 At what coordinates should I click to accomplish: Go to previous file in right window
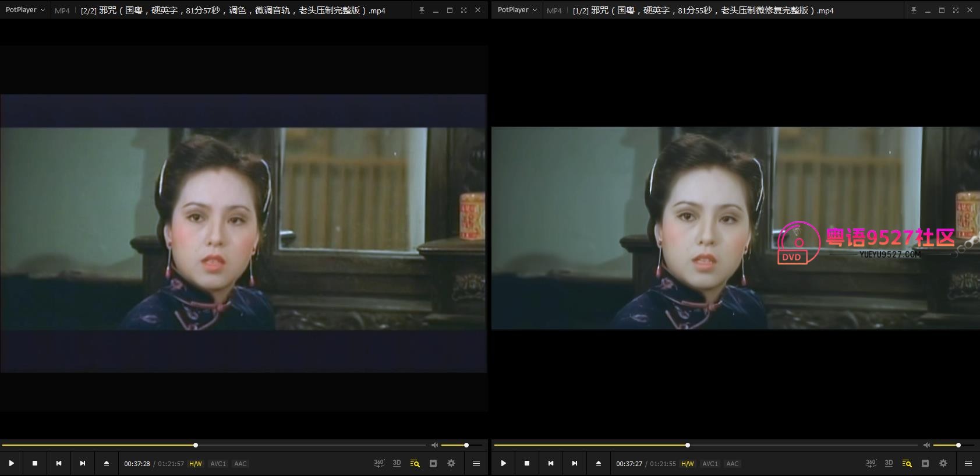[x=551, y=463]
